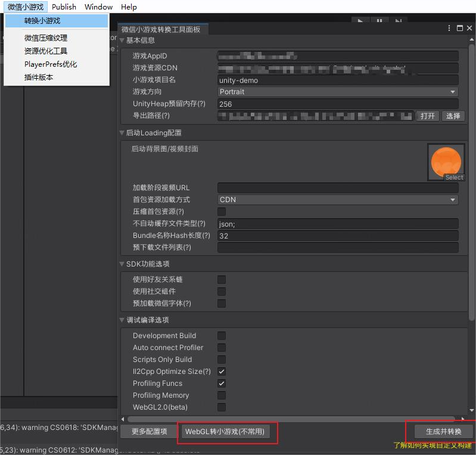This screenshot has height=455, width=476.
Task: Open the Window menu
Action: pyautogui.click(x=98, y=7)
